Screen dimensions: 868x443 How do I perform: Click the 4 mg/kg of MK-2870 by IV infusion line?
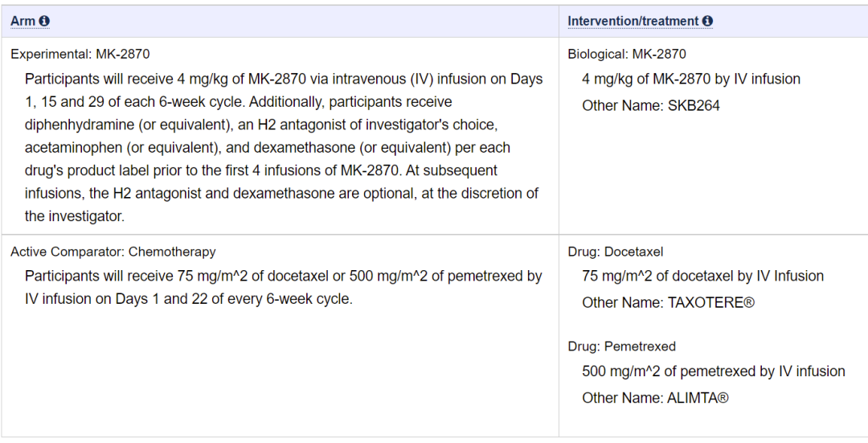coord(691,79)
